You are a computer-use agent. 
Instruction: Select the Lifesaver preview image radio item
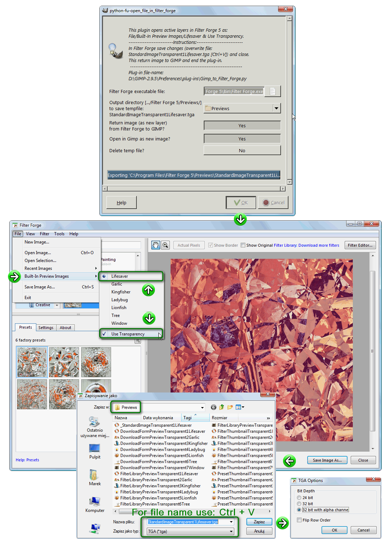pos(131,276)
